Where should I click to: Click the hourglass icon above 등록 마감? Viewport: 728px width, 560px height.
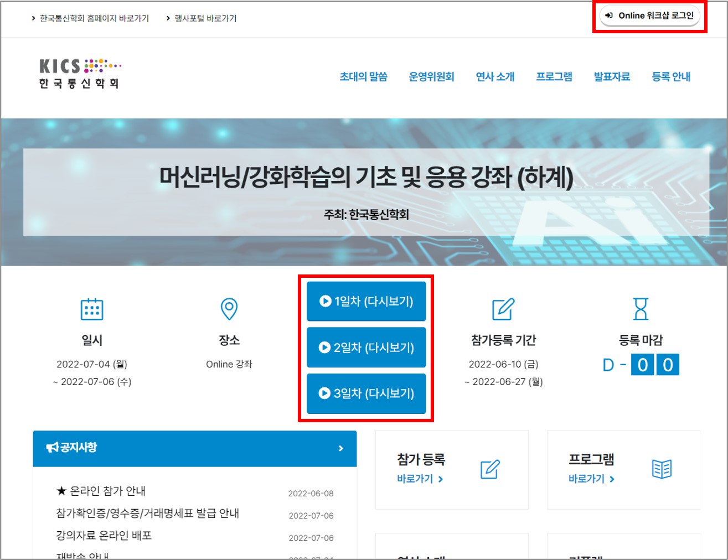click(x=641, y=309)
